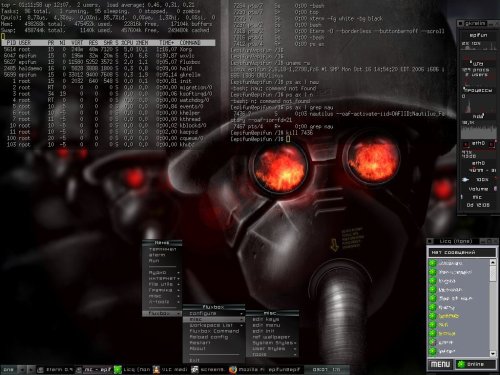500x375 pixels.
Task: Open VLC media player from the taskbar
Action: pos(170,369)
